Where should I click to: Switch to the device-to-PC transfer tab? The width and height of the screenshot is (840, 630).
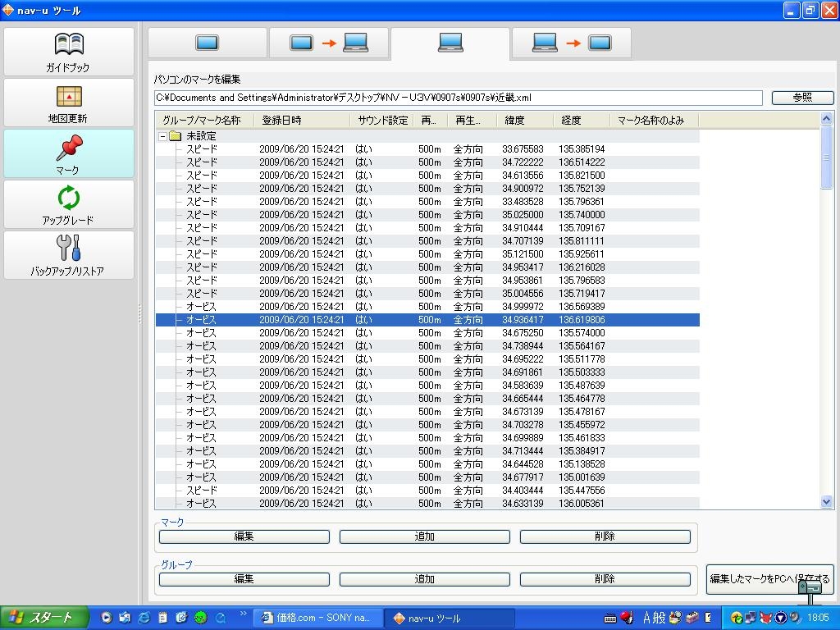pos(329,43)
